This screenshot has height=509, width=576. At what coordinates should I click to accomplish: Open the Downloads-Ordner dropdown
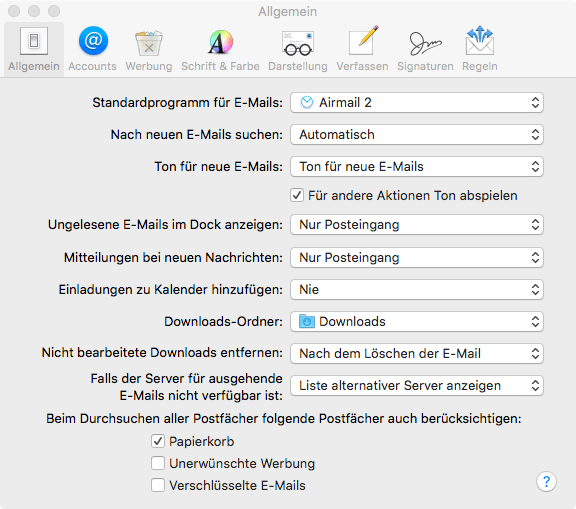[x=417, y=321]
